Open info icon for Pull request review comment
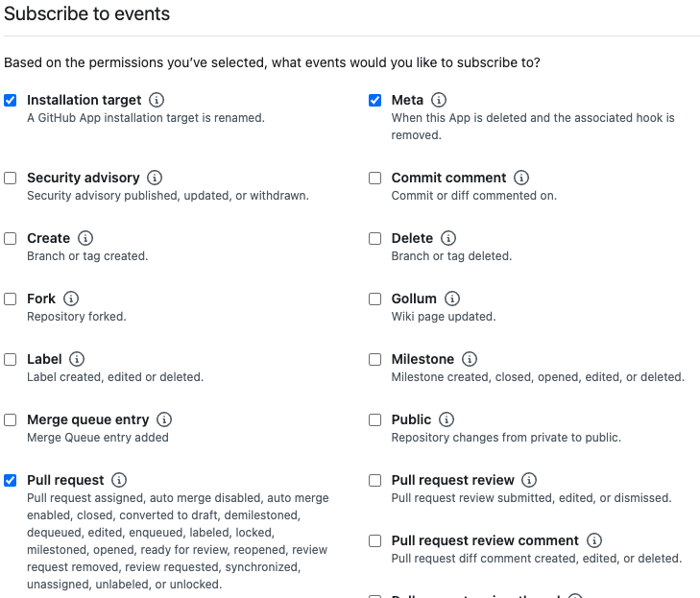 point(593,540)
